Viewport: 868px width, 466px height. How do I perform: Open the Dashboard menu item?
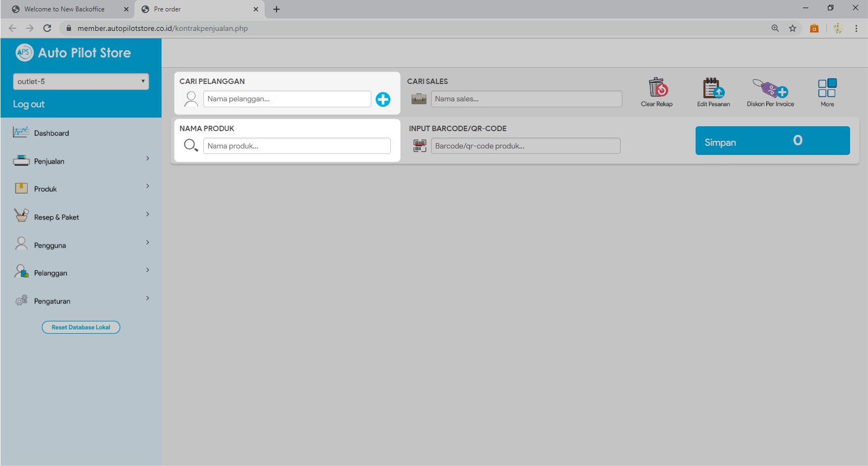(52, 133)
